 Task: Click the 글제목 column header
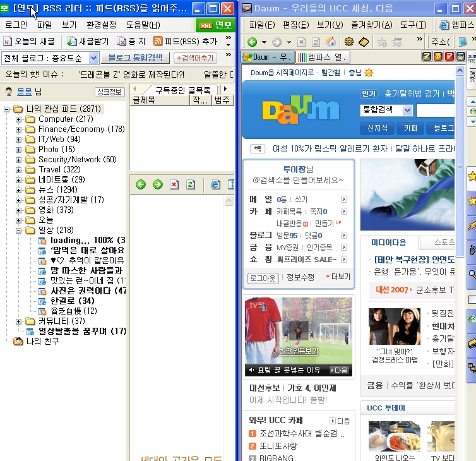160,100
